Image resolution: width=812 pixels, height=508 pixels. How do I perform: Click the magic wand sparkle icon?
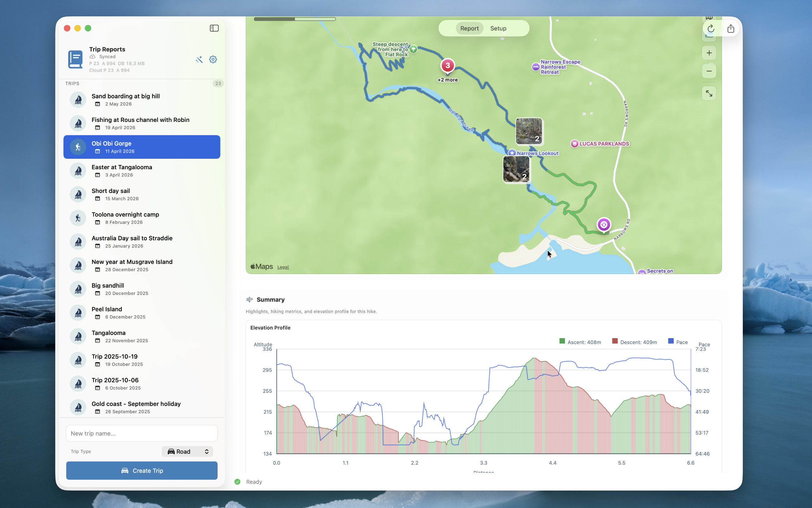tap(199, 59)
